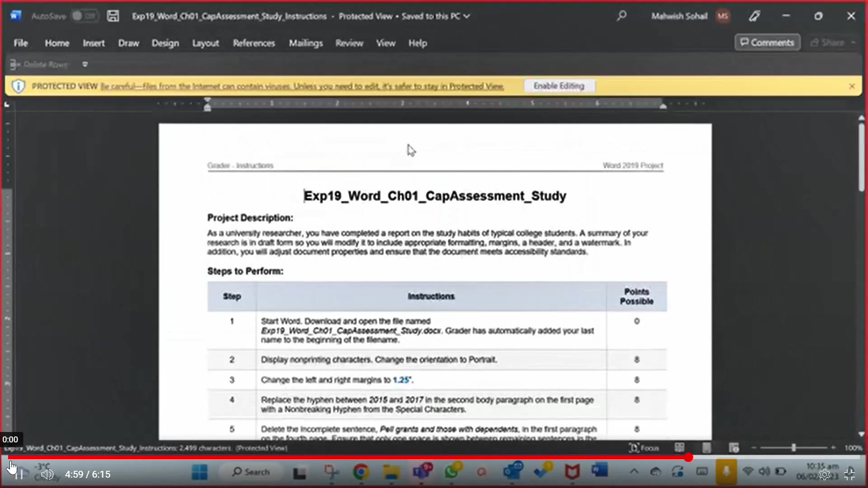Pause the video playback

click(x=19, y=474)
